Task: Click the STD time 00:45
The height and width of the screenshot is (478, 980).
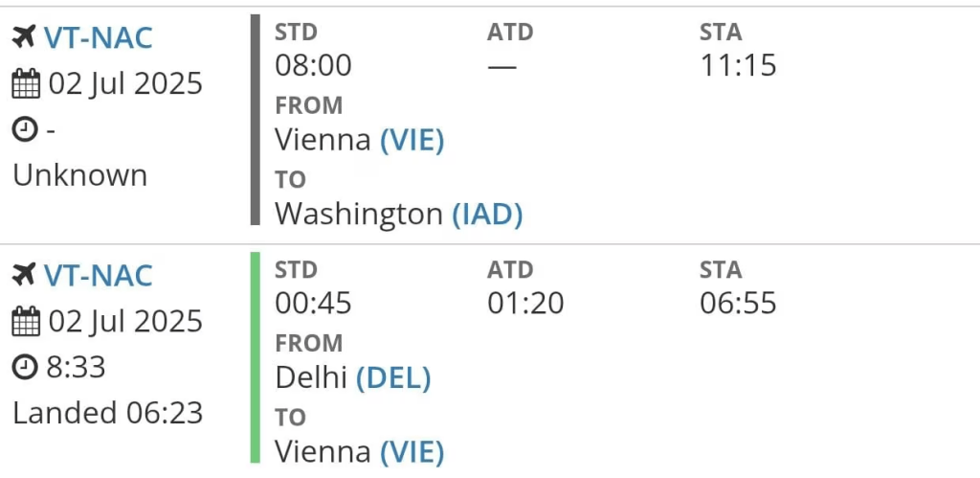Action: tap(313, 304)
